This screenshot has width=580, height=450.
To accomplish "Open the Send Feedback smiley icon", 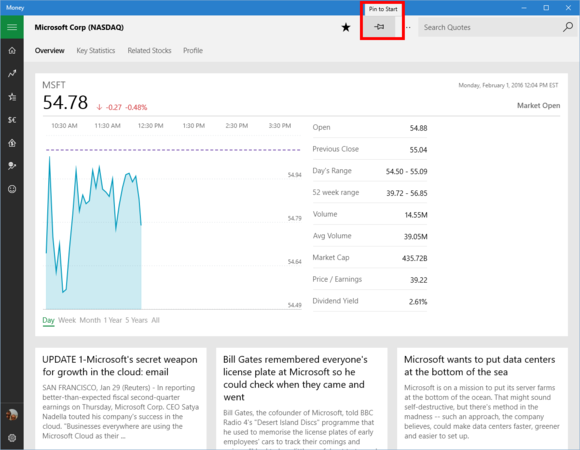I will coord(12,189).
